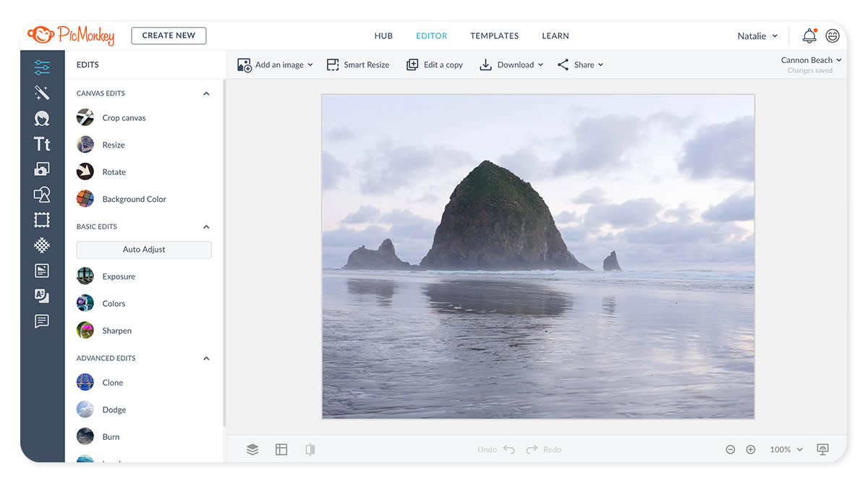868x484 pixels.
Task: Click Edit a copy in the toolbar
Action: pos(435,64)
